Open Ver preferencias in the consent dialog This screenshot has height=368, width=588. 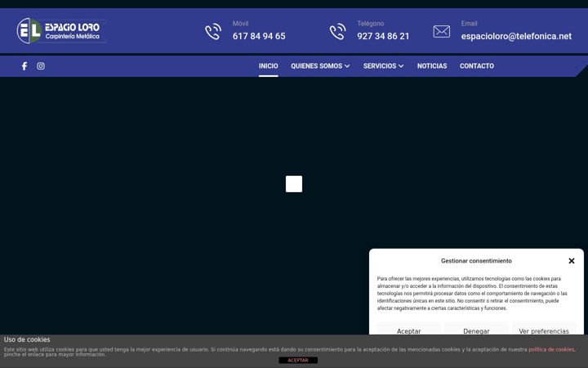544,329
